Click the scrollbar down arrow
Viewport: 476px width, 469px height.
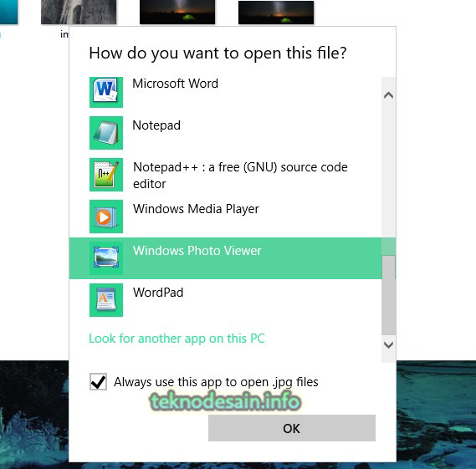(388, 345)
